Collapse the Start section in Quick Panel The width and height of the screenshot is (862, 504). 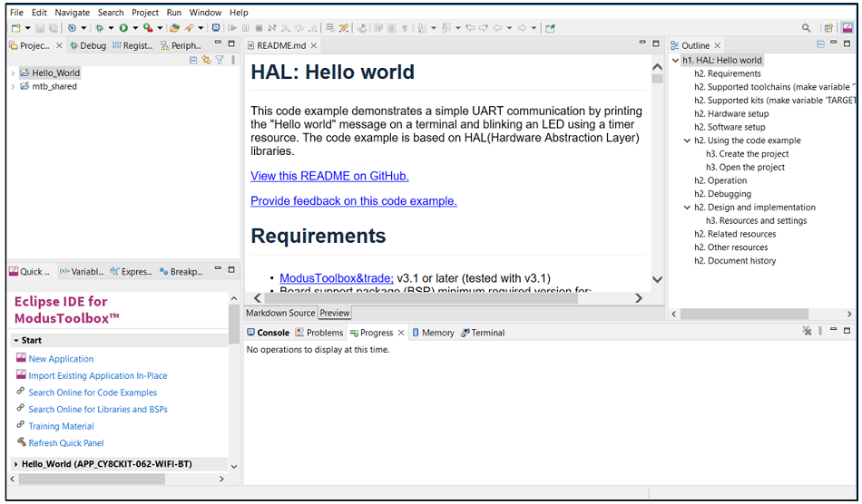click(16, 341)
